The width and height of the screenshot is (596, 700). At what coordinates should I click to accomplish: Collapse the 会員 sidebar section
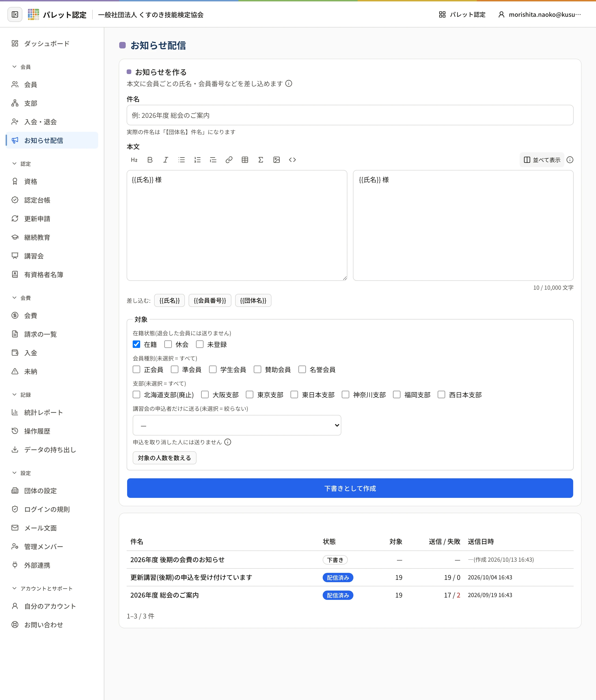point(22,67)
